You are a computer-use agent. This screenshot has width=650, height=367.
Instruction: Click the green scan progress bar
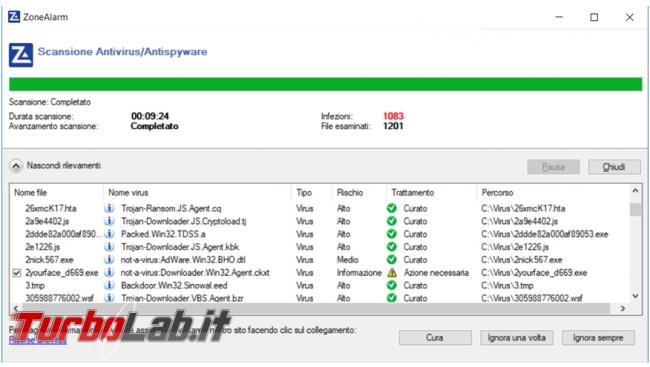point(325,84)
